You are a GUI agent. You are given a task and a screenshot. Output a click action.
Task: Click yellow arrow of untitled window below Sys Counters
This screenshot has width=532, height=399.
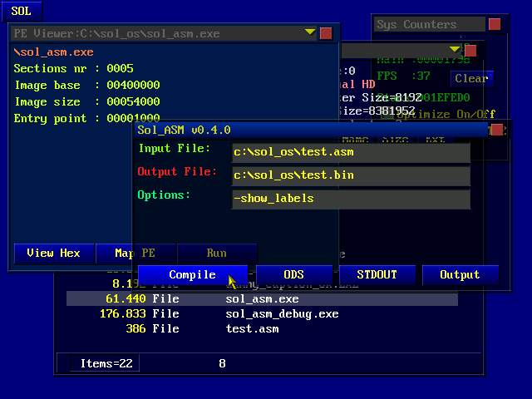click(455, 50)
